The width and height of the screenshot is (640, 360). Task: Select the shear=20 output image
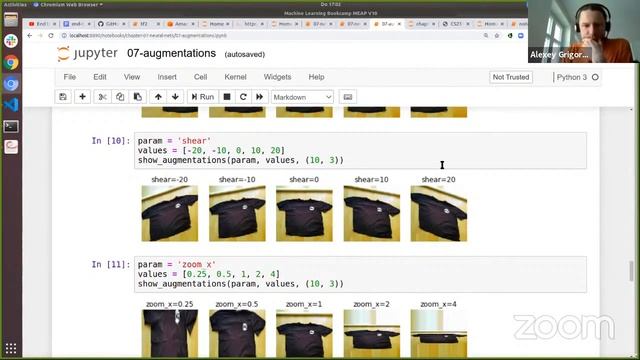(x=439, y=213)
